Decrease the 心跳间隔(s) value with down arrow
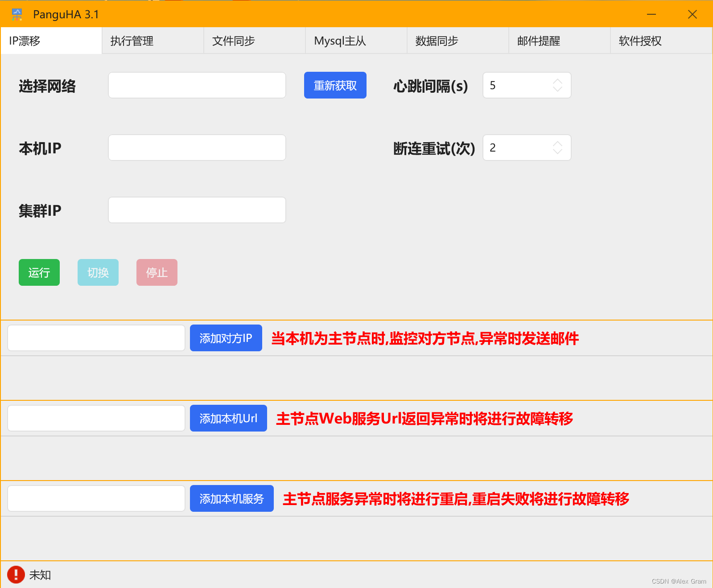713x588 pixels. click(557, 89)
